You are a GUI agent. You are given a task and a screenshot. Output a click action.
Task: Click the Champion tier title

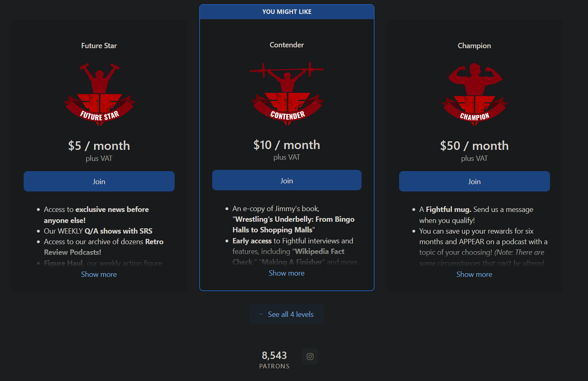pyautogui.click(x=475, y=46)
